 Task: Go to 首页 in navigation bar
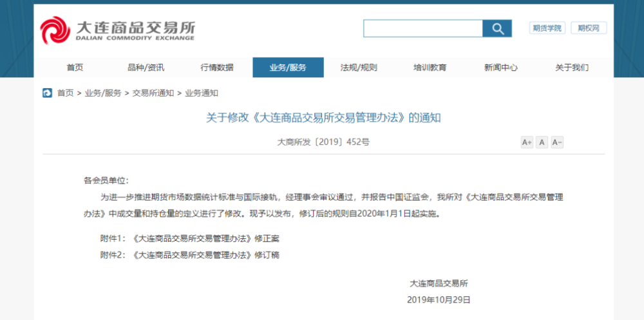[75, 68]
